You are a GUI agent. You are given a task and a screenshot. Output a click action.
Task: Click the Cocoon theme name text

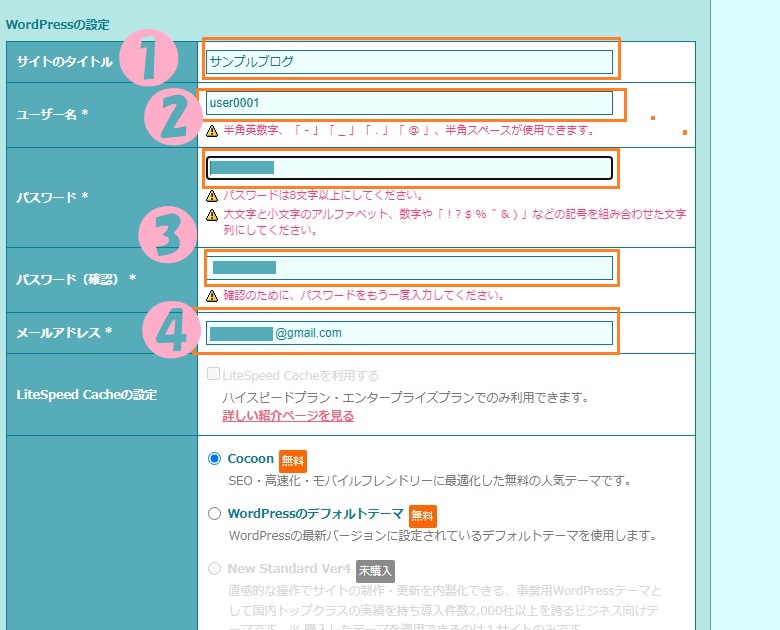coord(251,458)
